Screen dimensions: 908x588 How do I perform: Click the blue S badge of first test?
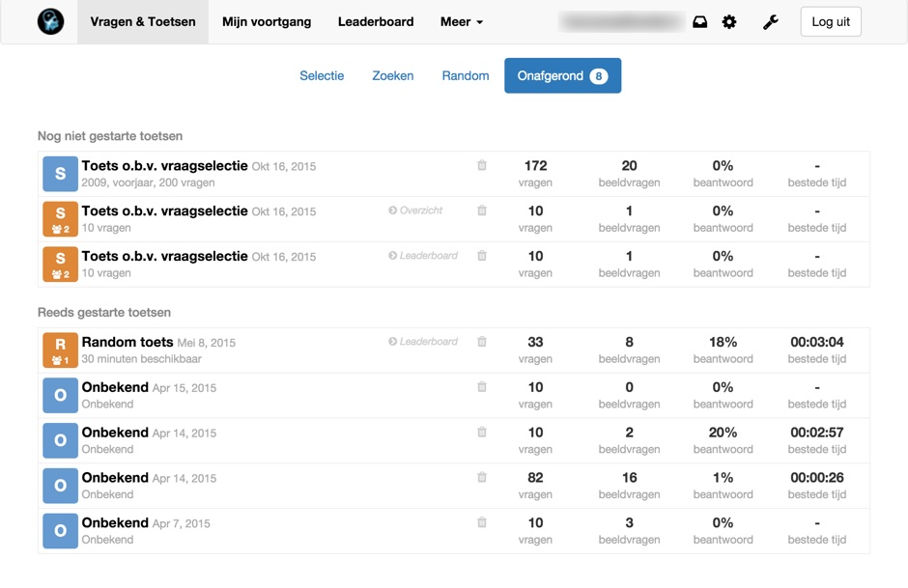60,174
